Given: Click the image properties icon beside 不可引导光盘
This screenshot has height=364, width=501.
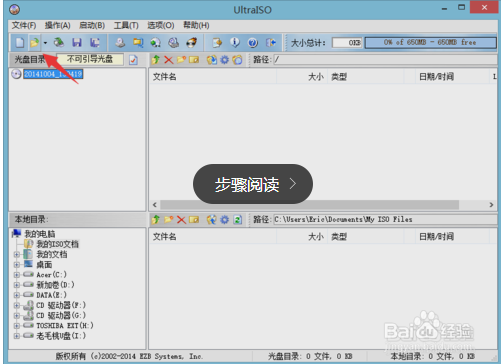Looking at the screenshot, I should (133, 60).
